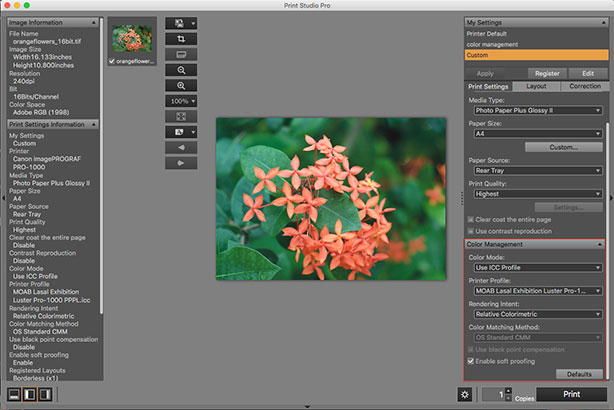Zoom out with the minus magnifier
This screenshot has width=614, height=410.
181,70
